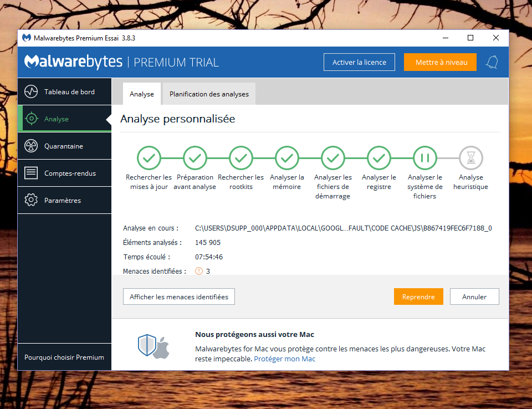Resume the scan with Reprendre
This screenshot has width=532, height=409.
tap(418, 296)
